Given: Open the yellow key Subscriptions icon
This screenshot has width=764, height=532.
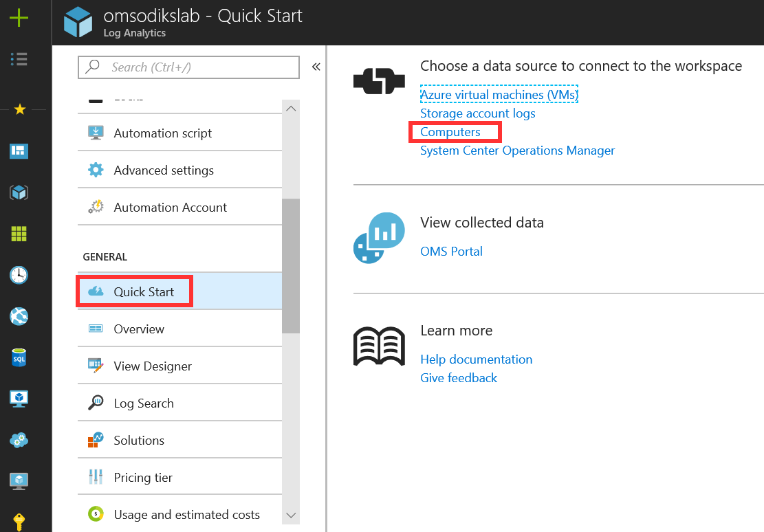Looking at the screenshot, I should [19, 522].
